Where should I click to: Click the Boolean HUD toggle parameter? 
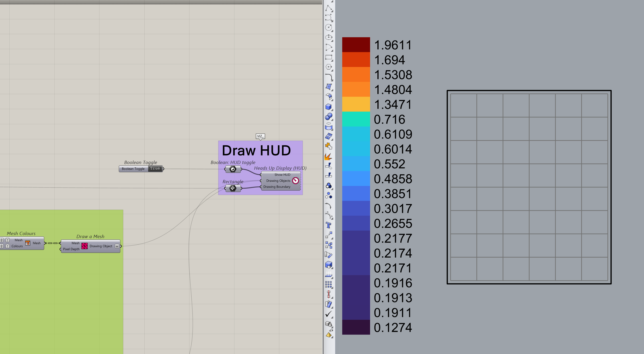pos(233,169)
